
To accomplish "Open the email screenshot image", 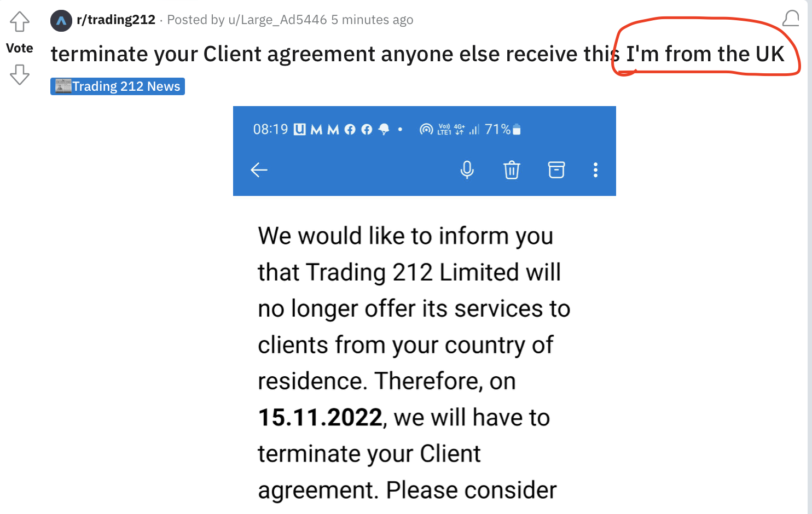I will click(425, 309).
